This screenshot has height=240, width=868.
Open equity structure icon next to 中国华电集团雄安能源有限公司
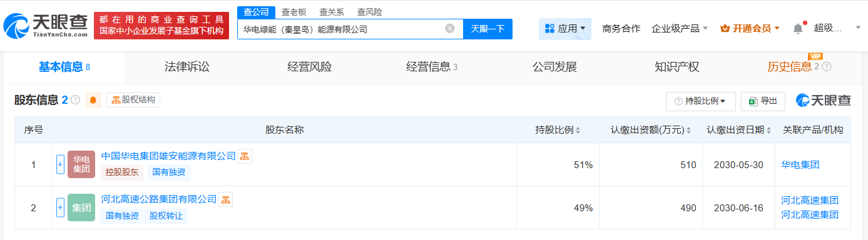(x=245, y=156)
